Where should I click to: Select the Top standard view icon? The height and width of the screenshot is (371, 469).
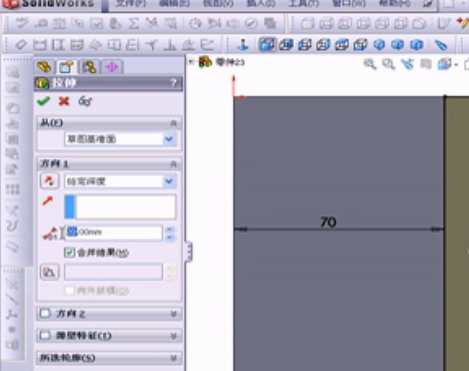[342, 44]
